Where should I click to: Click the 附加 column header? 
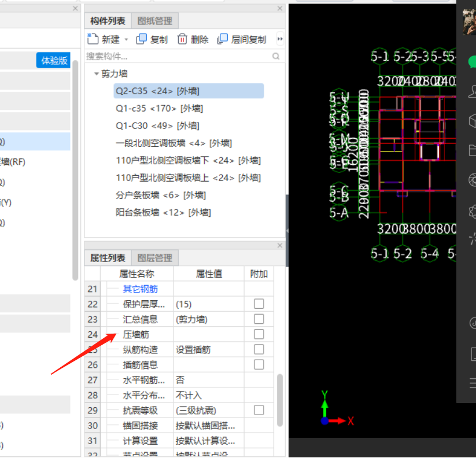pos(259,274)
